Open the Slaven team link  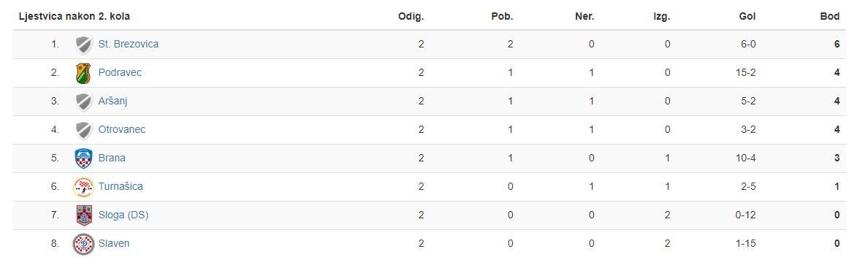point(114,244)
